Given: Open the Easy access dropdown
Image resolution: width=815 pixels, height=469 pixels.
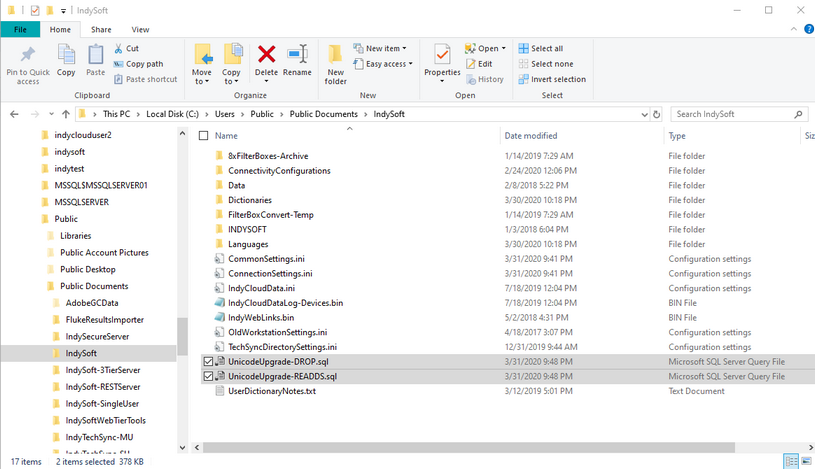Looking at the screenshot, I should click(387, 64).
